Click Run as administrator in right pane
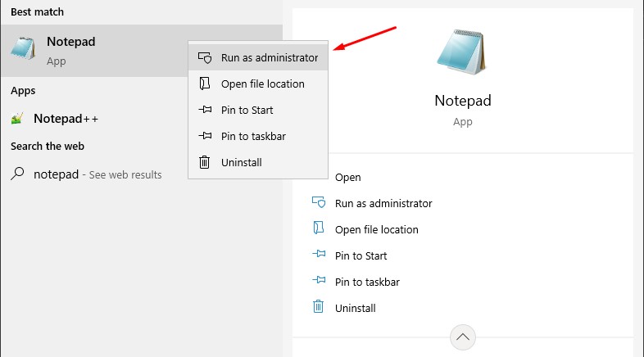The image size is (644, 357). (x=383, y=204)
